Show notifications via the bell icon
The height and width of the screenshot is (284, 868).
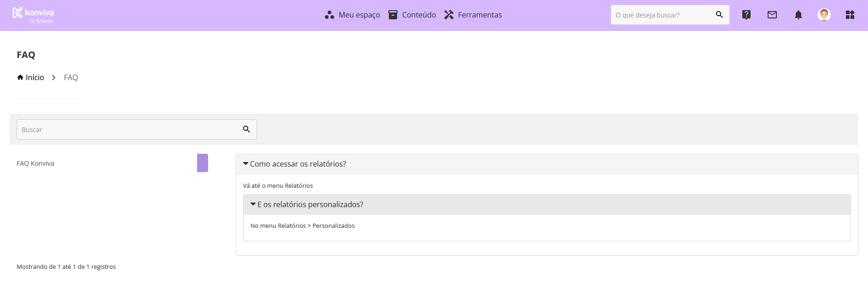point(798,15)
